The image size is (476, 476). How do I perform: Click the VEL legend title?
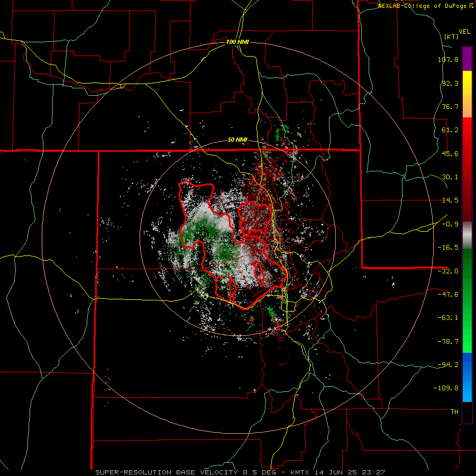(464, 32)
